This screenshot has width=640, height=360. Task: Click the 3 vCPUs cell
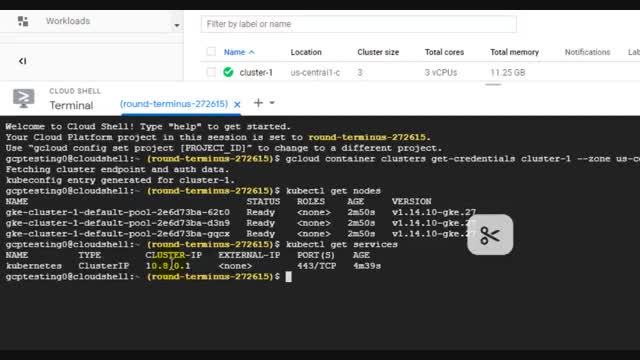[x=441, y=73]
